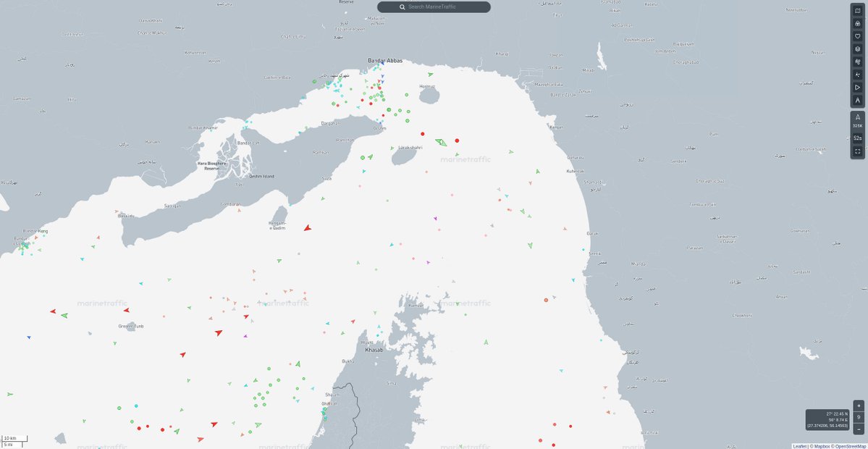Open the vessel filters icon

pyautogui.click(x=857, y=23)
